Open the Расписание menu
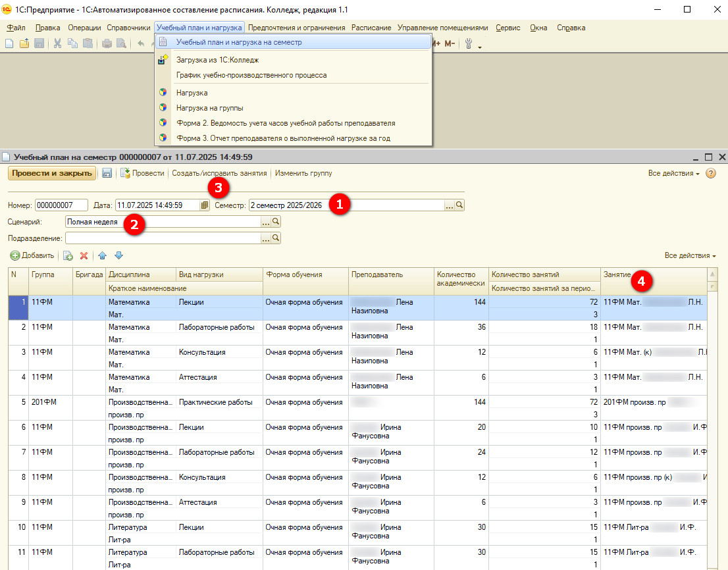Screen dimensions: 728x570 371,28
